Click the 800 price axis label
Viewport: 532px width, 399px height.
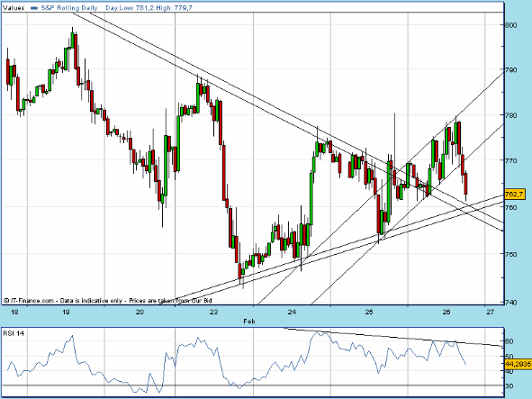coord(510,25)
